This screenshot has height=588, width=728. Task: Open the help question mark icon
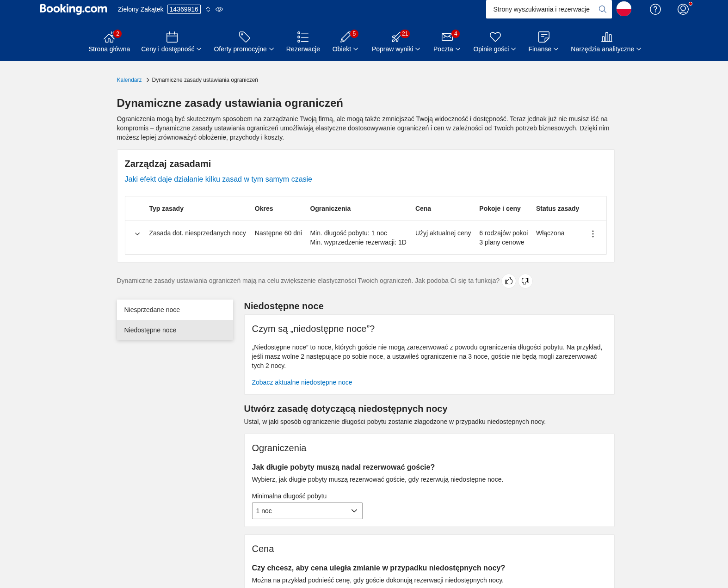click(x=655, y=9)
